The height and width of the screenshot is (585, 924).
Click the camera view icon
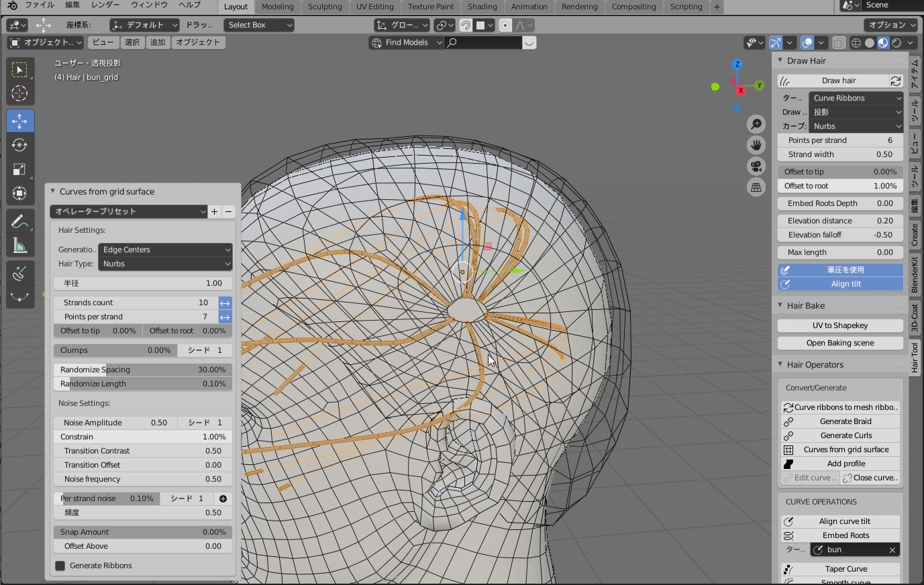pyautogui.click(x=756, y=166)
